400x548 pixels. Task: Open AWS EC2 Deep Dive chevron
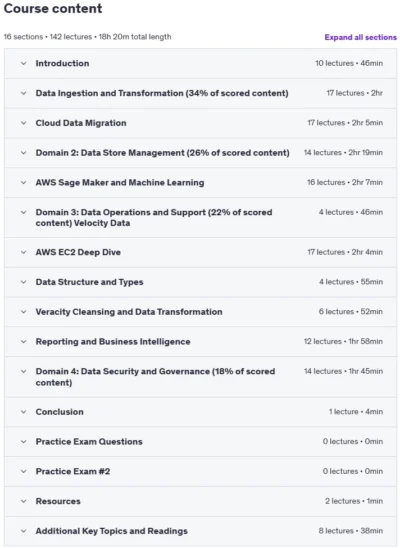(x=23, y=252)
